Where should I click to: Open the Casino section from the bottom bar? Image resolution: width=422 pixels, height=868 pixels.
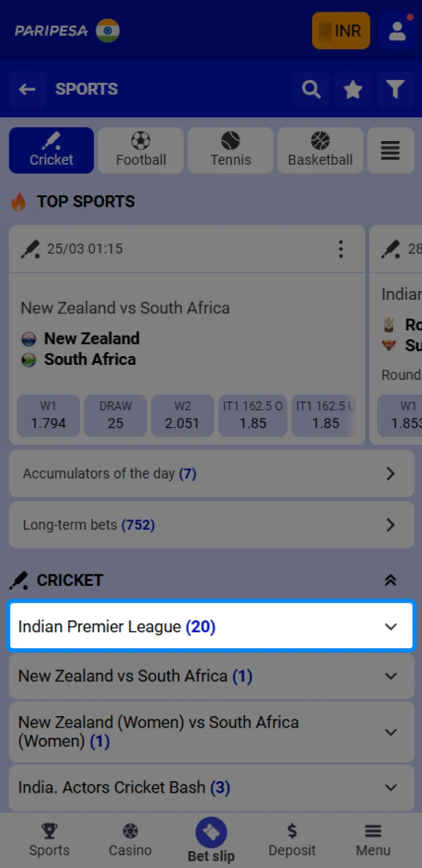tap(130, 839)
